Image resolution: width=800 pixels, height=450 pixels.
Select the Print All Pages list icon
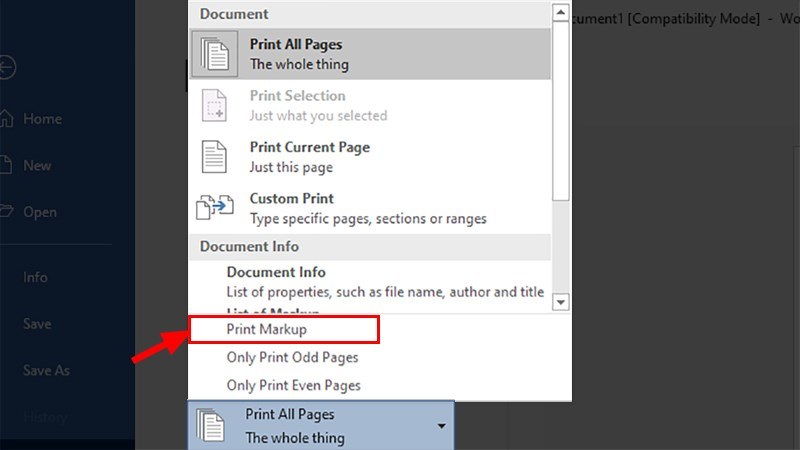pyautogui.click(x=217, y=54)
